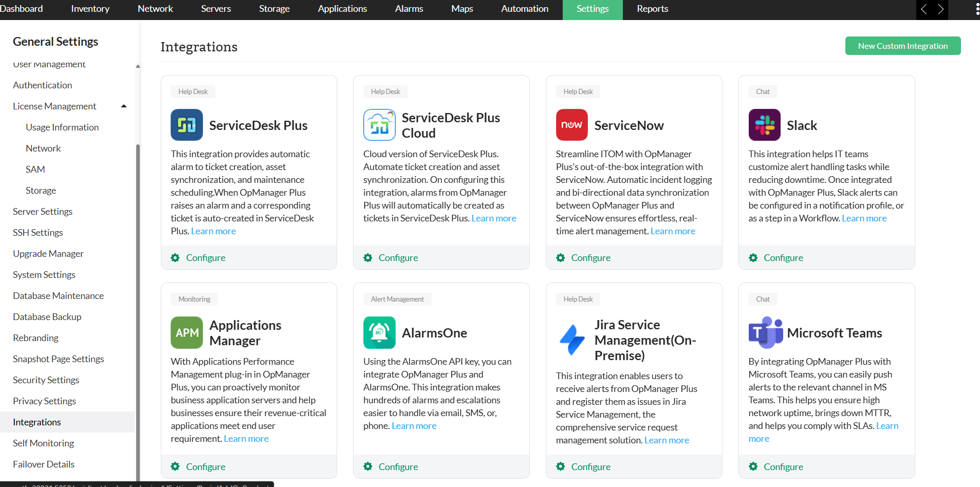Image resolution: width=980 pixels, height=487 pixels.
Task: Select SAM under License Management
Action: click(x=35, y=169)
